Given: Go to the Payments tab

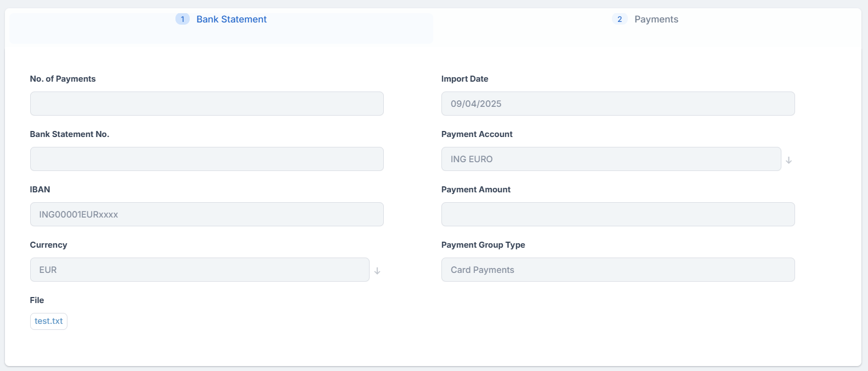Looking at the screenshot, I should pyautogui.click(x=656, y=19).
